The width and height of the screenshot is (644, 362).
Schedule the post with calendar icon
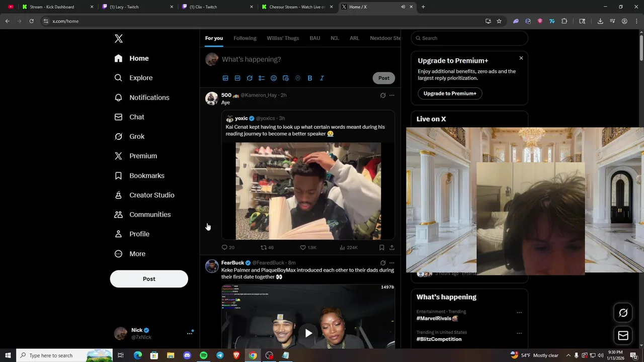(x=286, y=78)
